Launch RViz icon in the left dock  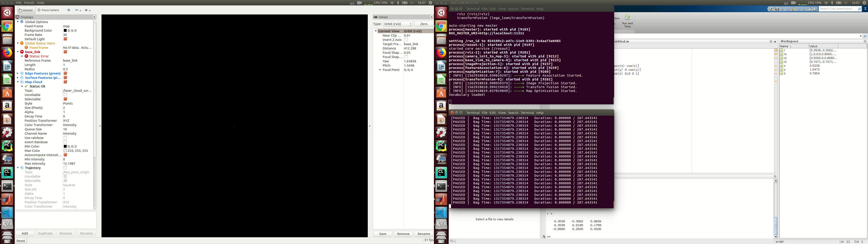(7, 223)
